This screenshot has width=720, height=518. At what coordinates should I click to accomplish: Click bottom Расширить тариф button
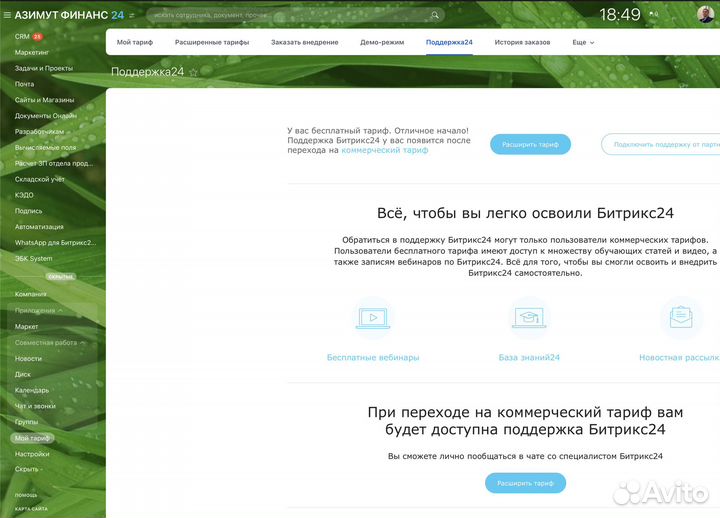coord(525,483)
